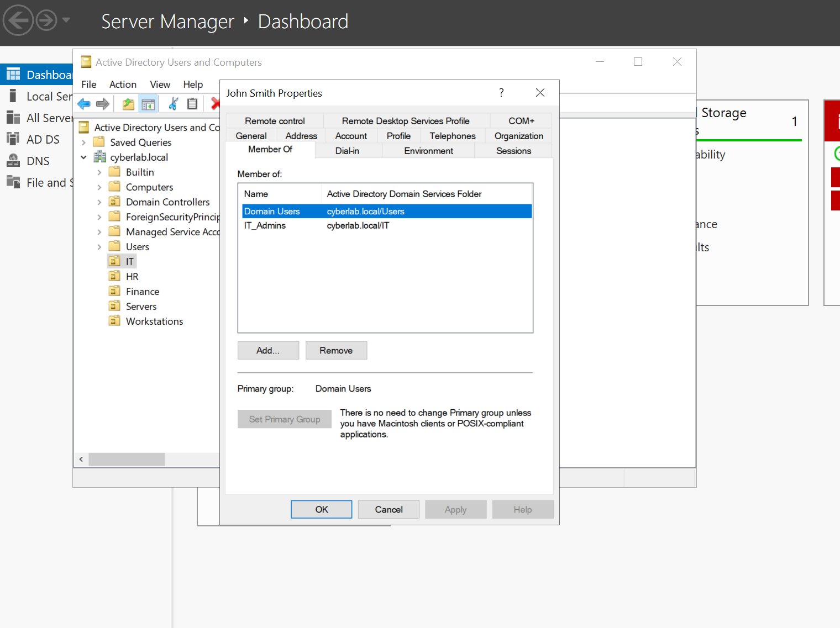This screenshot has height=628, width=840.
Task: Select the Domain Users group row
Action: (x=387, y=212)
